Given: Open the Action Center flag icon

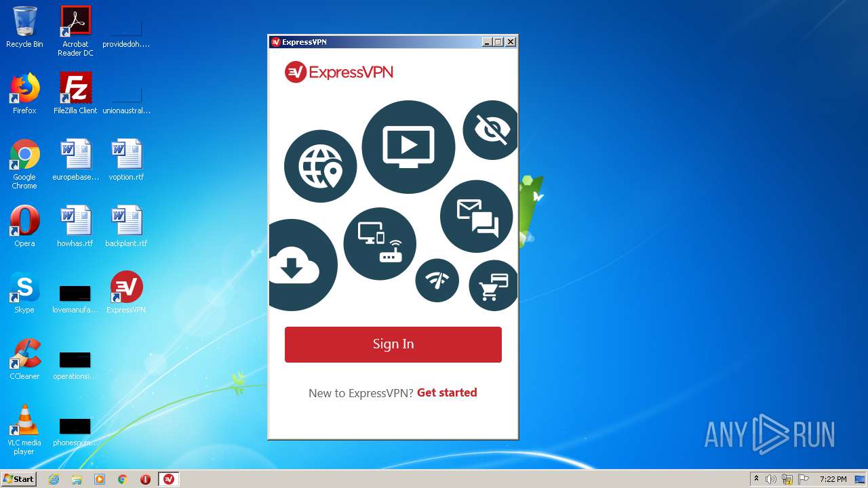Looking at the screenshot, I should tap(804, 479).
